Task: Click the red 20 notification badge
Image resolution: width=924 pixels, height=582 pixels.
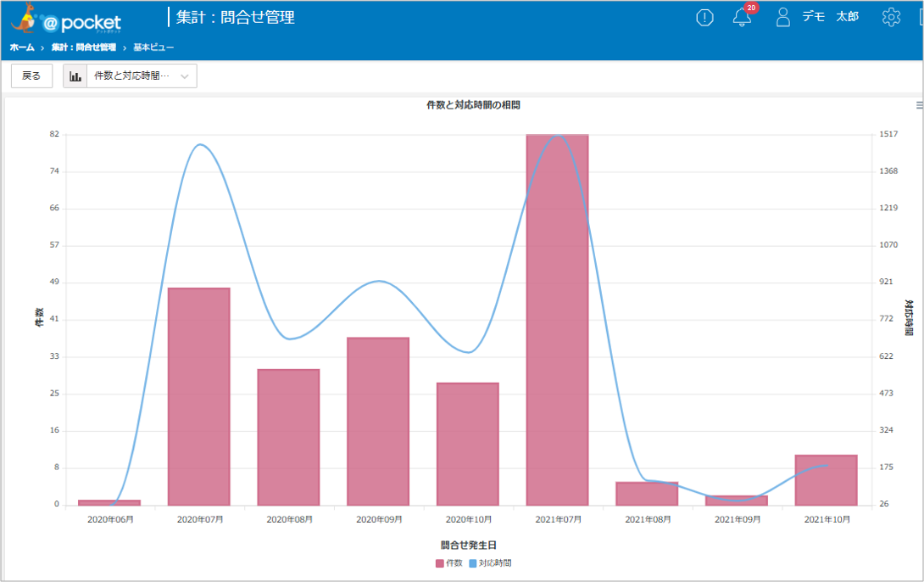Action: click(751, 8)
